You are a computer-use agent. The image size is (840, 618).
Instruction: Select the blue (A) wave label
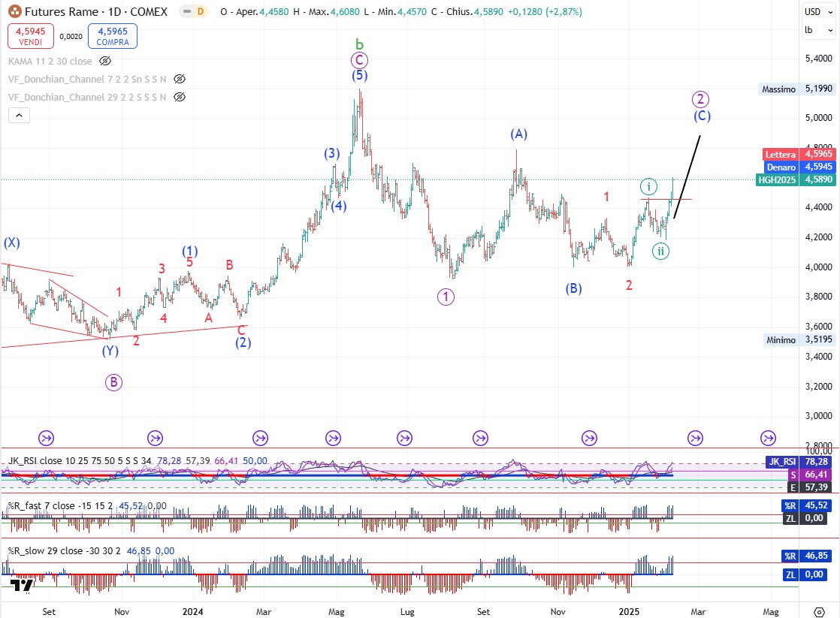[x=518, y=134]
